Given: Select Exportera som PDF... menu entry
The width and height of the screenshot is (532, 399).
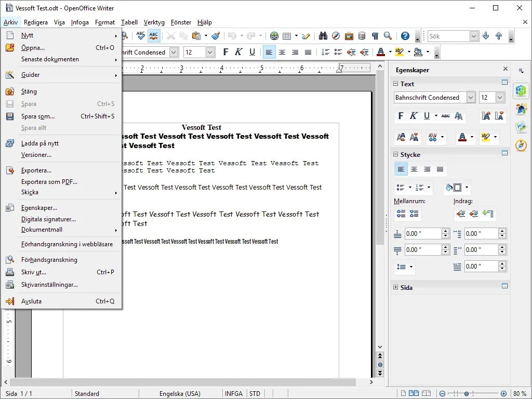Looking at the screenshot, I should [61, 181].
